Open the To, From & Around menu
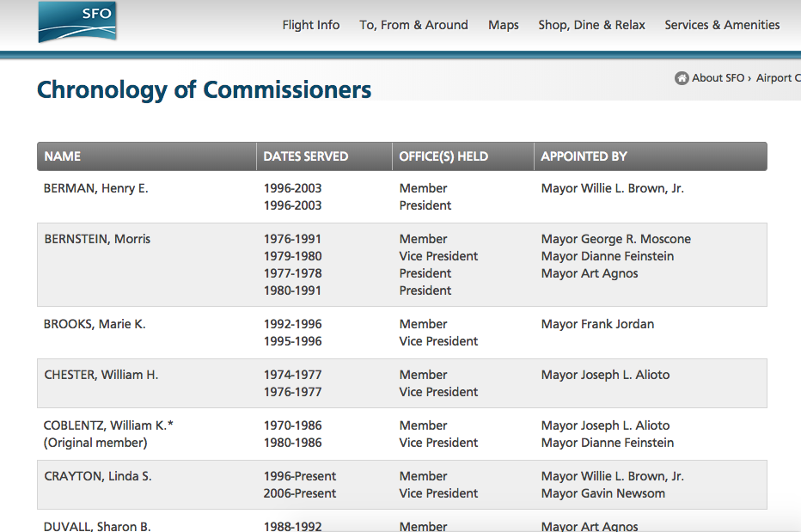This screenshot has width=801, height=532. (x=413, y=25)
